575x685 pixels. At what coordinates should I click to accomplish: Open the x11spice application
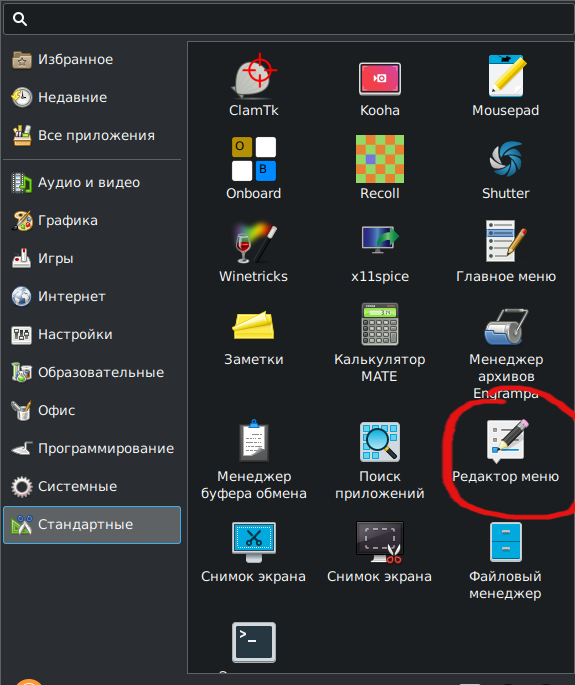coord(380,251)
